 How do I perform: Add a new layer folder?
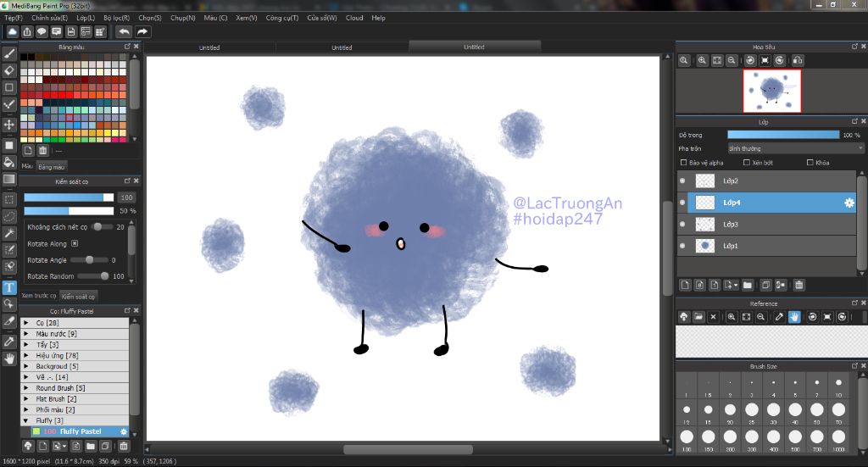[x=748, y=285]
